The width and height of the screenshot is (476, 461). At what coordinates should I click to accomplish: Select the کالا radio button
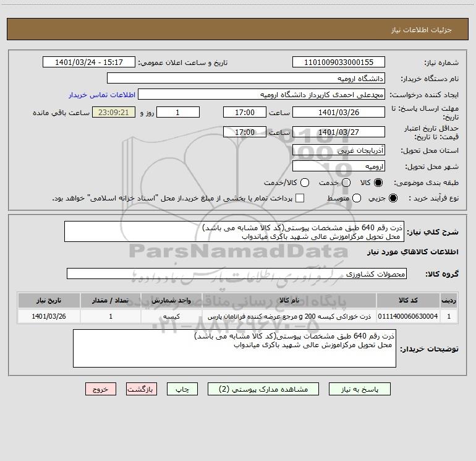(378, 183)
